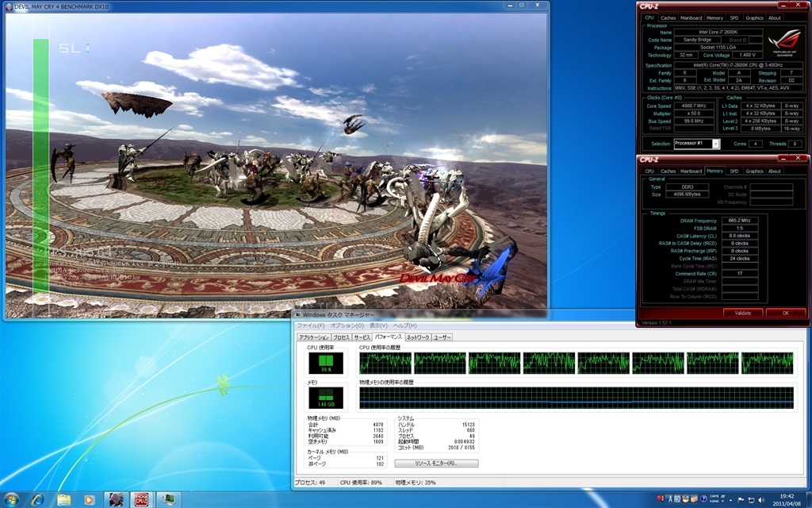Open Windows Explorer folder icon on taskbar
Image resolution: width=812 pixels, height=508 pixels.
[63, 500]
